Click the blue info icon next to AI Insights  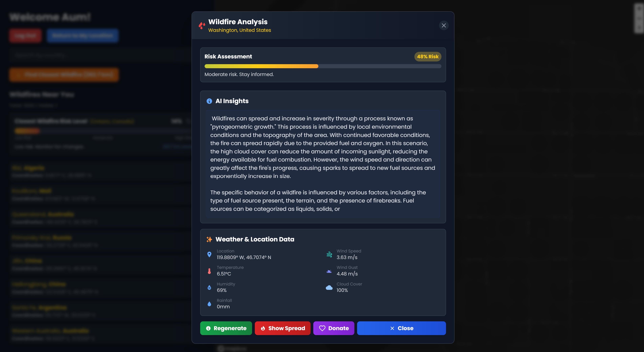(x=209, y=101)
